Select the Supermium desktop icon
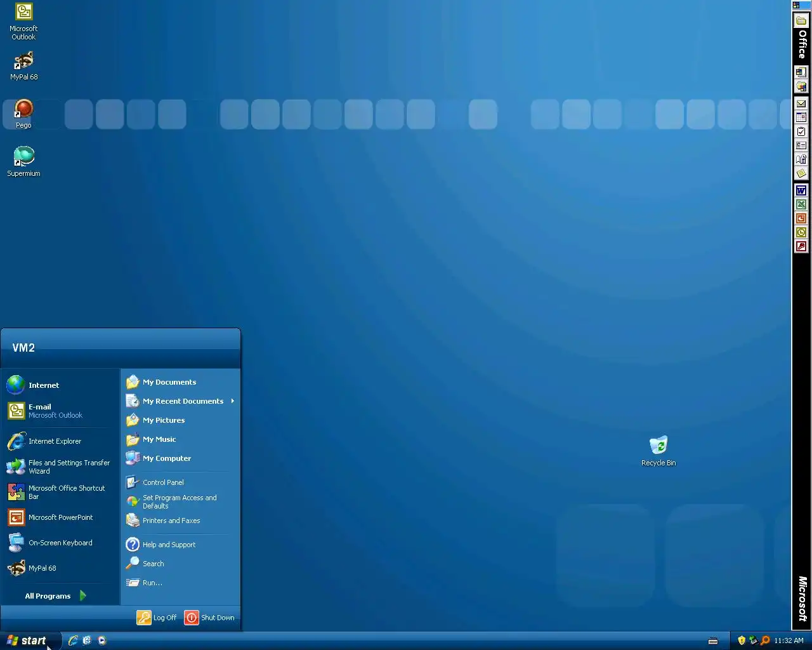The image size is (812, 650). [x=23, y=161]
